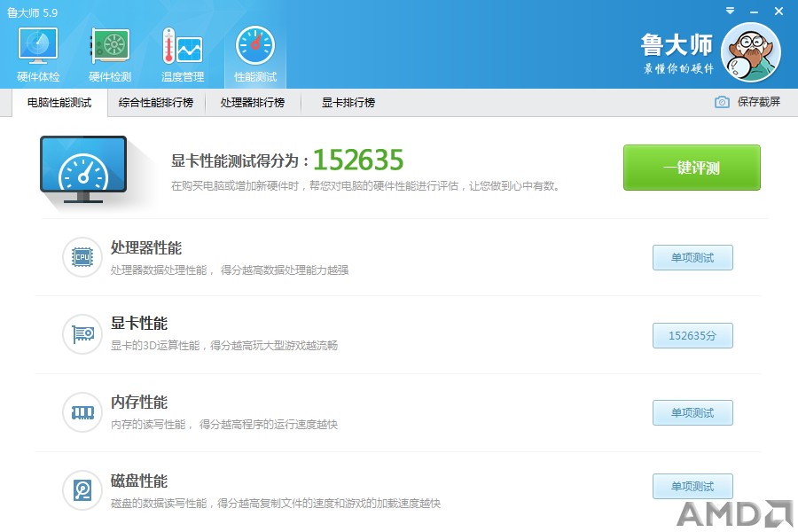Click the 显卡性能测试得分为 label

(239, 160)
